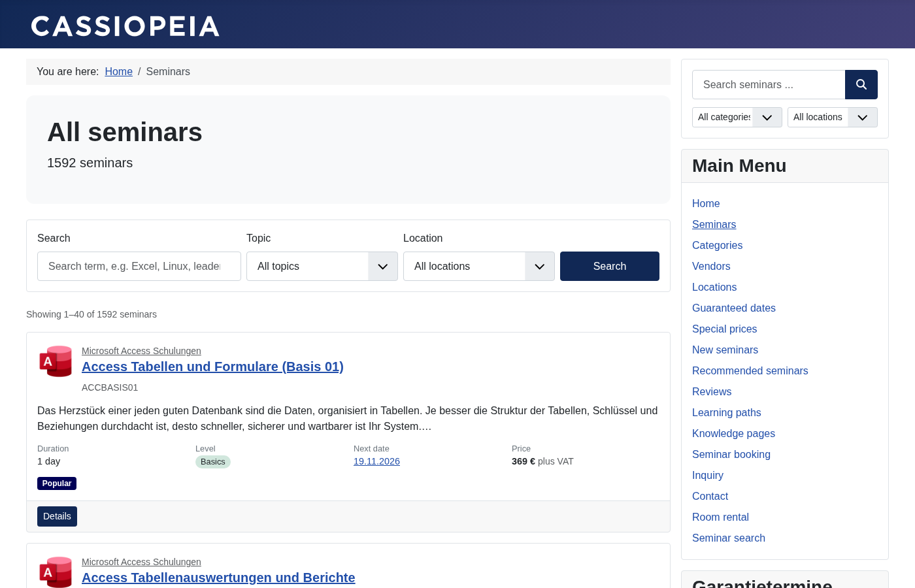Screen dimensions: 915x588
Task: Open Access Tabellen und Formulare (Basis 01) title
Action: pyautogui.click(x=212, y=367)
